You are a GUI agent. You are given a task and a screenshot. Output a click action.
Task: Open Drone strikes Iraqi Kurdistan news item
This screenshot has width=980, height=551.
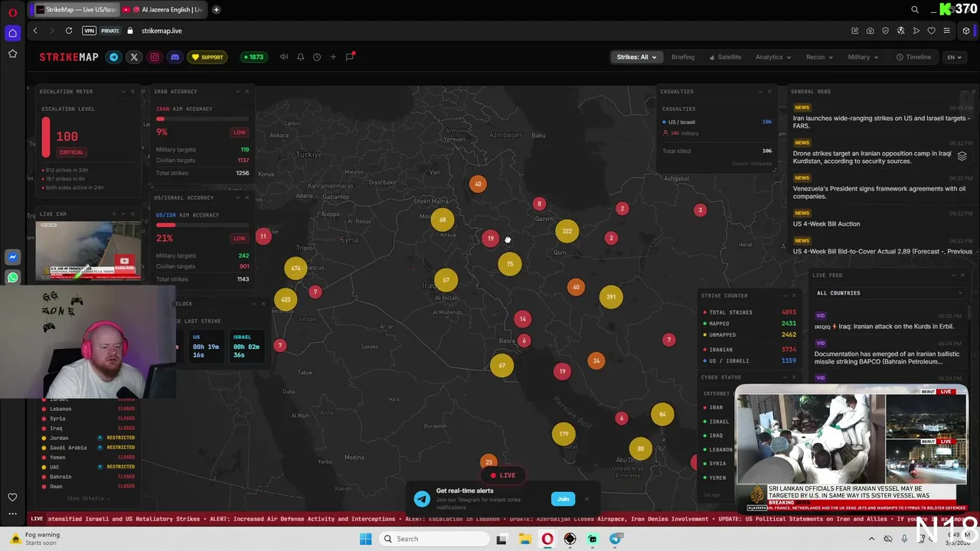873,157
